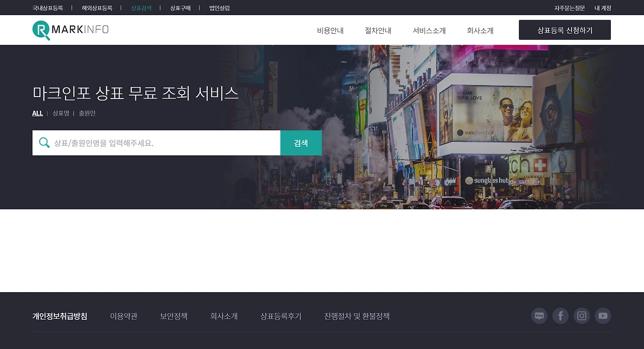
Task: Open the 상표등록후기 footer link
Action: [x=280, y=316]
